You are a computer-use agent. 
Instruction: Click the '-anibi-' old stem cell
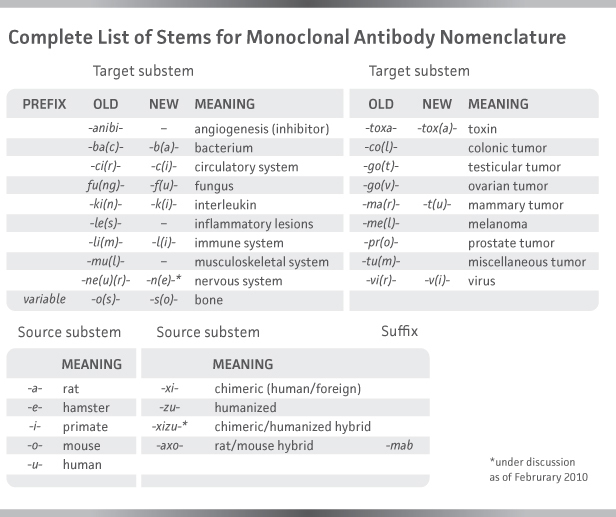click(105, 129)
